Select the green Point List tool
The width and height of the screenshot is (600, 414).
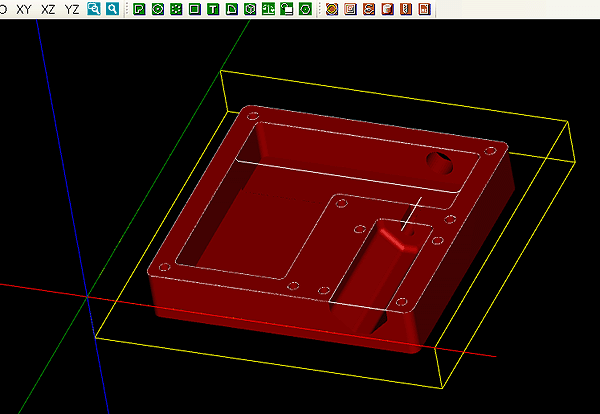click(x=176, y=9)
